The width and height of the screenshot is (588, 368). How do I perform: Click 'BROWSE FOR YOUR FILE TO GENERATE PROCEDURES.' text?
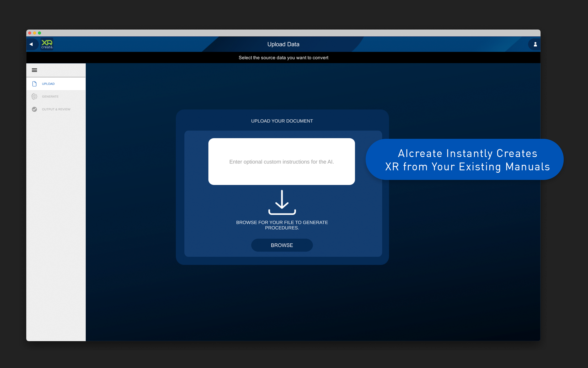282,225
